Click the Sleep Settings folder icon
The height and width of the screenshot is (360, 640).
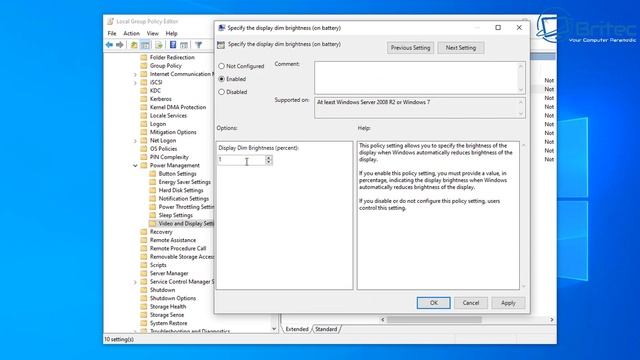[x=153, y=215]
